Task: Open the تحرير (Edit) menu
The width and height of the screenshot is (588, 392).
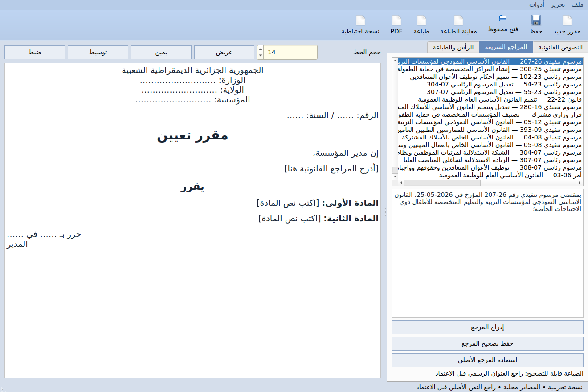Action: click(x=557, y=4)
